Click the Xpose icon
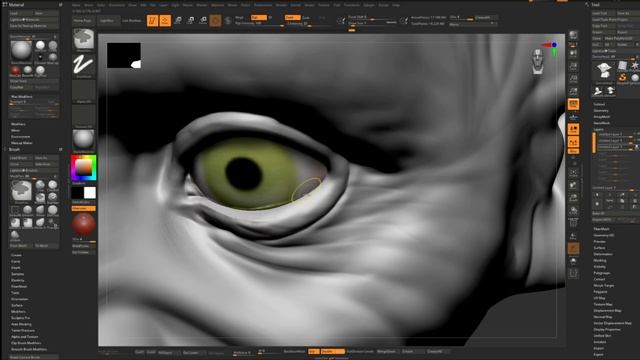 (573, 274)
